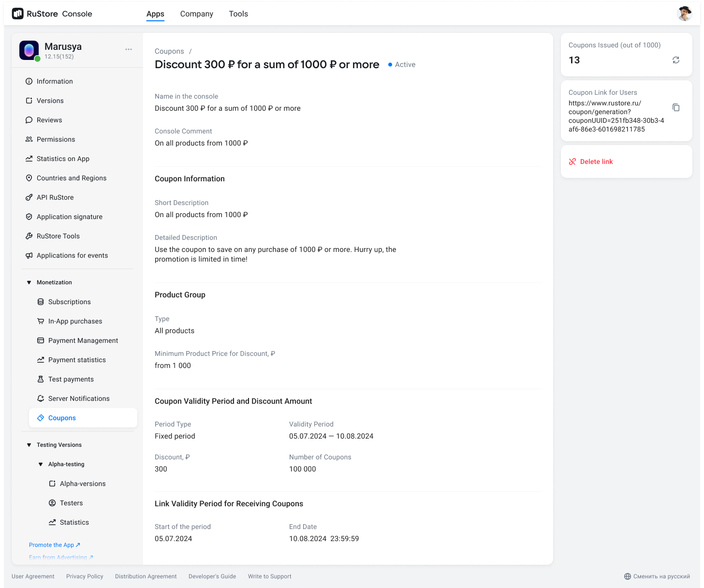Switch to the Company tab
704x588 pixels.
196,14
